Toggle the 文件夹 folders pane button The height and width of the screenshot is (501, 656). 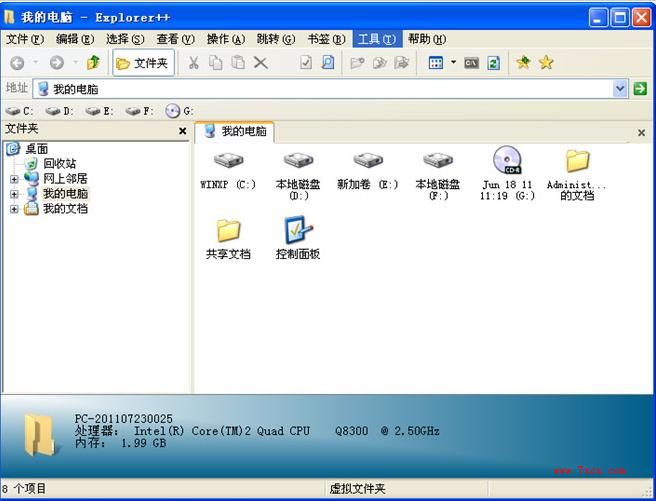click(143, 63)
